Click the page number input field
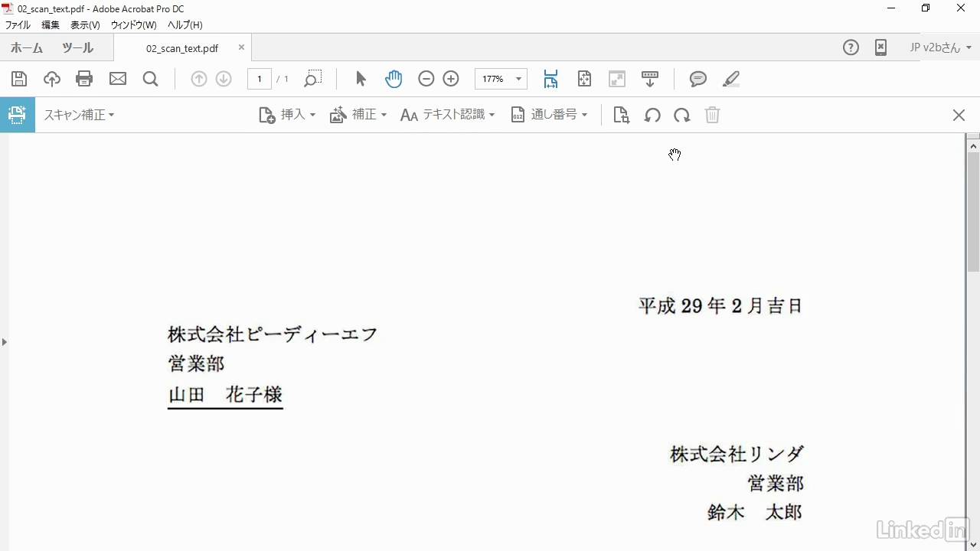Image resolution: width=980 pixels, height=551 pixels. pyautogui.click(x=260, y=79)
